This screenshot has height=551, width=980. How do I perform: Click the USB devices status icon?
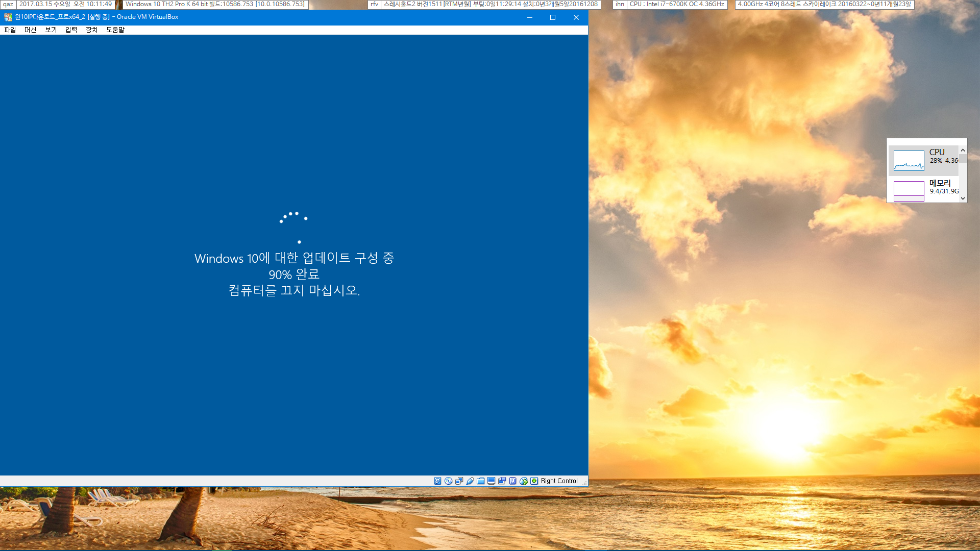click(470, 481)
